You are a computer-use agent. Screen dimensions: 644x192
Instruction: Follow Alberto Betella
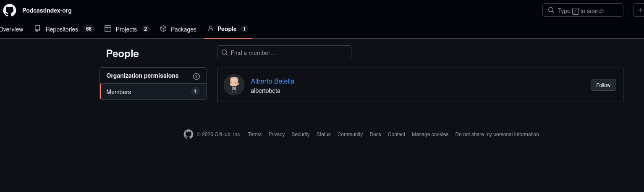(603, 85)
